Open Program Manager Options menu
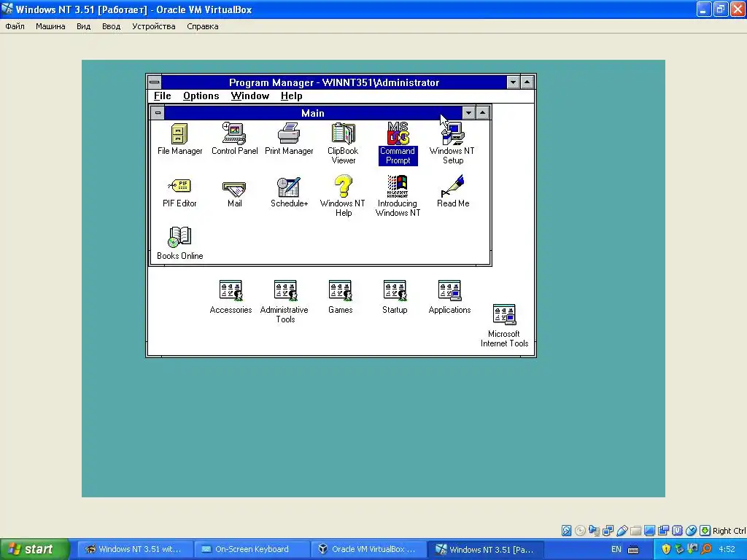747x560 pixels. [x=201, y=96]
